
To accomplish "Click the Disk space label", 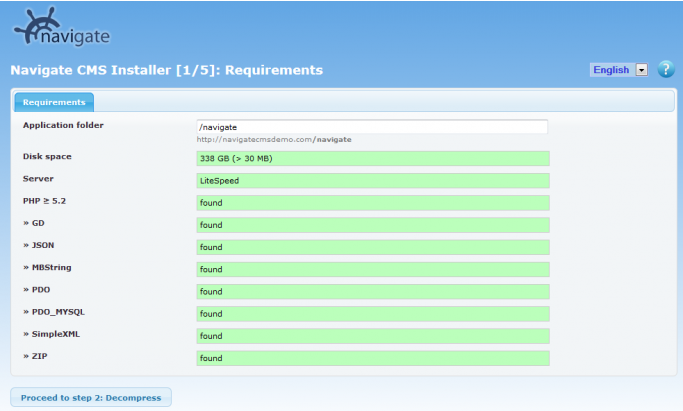I will (x=47, y=156).
